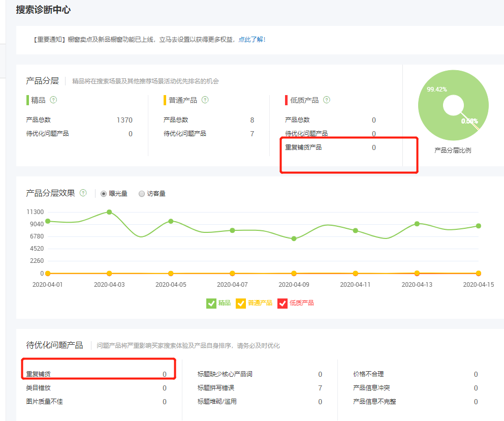The image size is (504, 421).
Task: Toggle the yellow 普通产品 legend checkbox
Action: [241, 303]
